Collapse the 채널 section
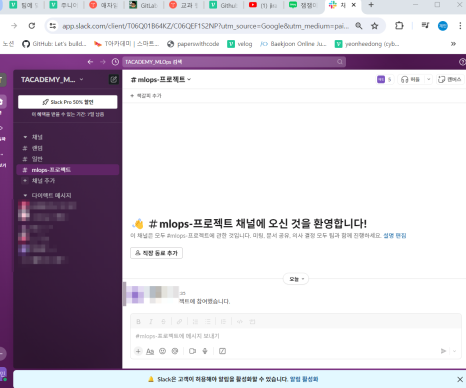Image resolution: width=466 pixels, height=388 pixels. coord(25,137)
